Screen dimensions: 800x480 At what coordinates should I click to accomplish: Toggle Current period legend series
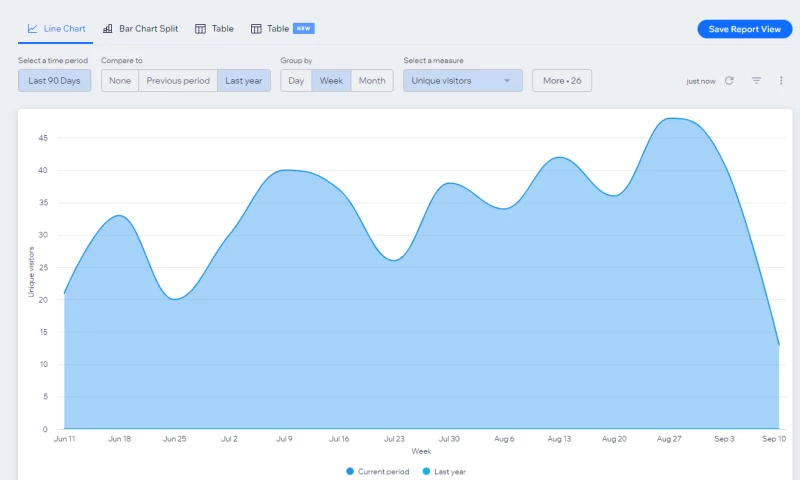click(378, 471)
